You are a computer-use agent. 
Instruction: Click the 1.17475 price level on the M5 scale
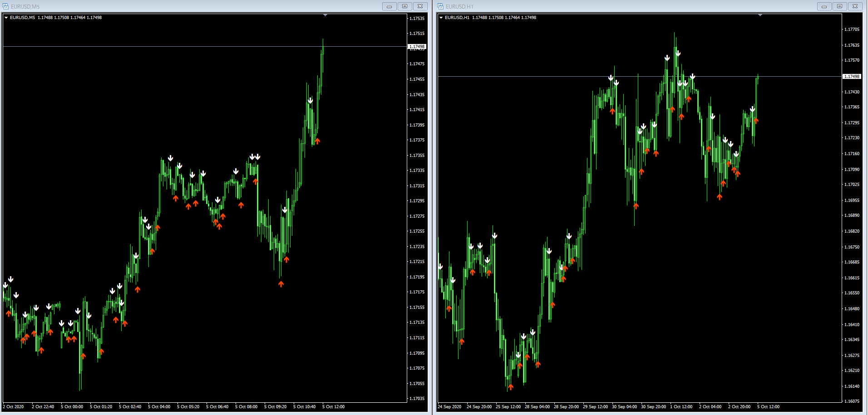click(x=417, y=64)
